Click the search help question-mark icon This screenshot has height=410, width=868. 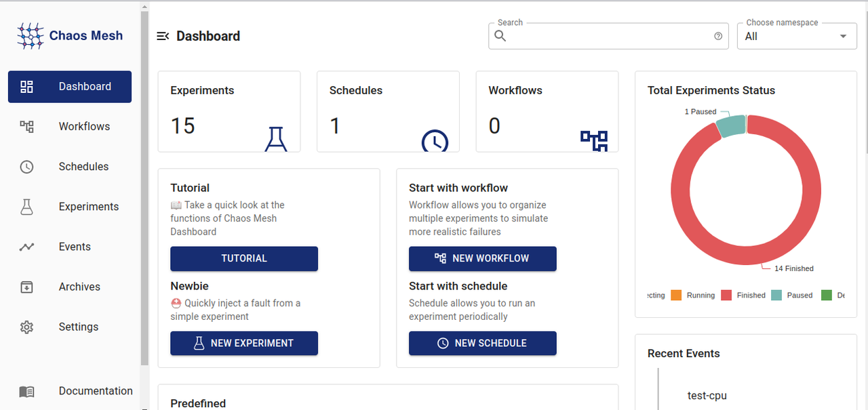(x=718, y=37)
